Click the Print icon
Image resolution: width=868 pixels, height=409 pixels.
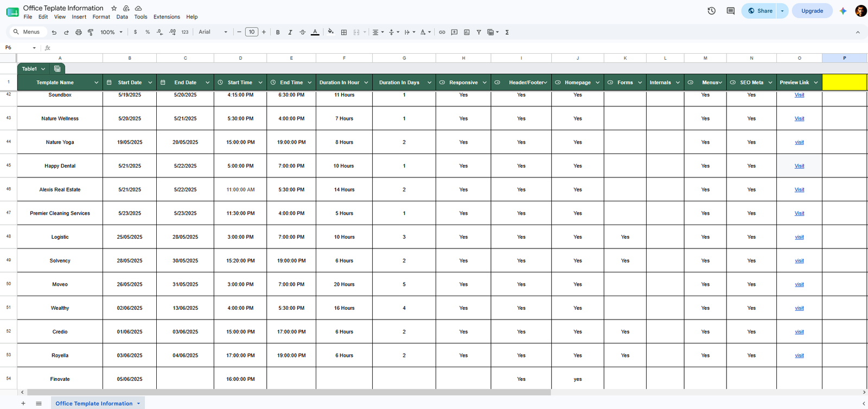point(78,32)
